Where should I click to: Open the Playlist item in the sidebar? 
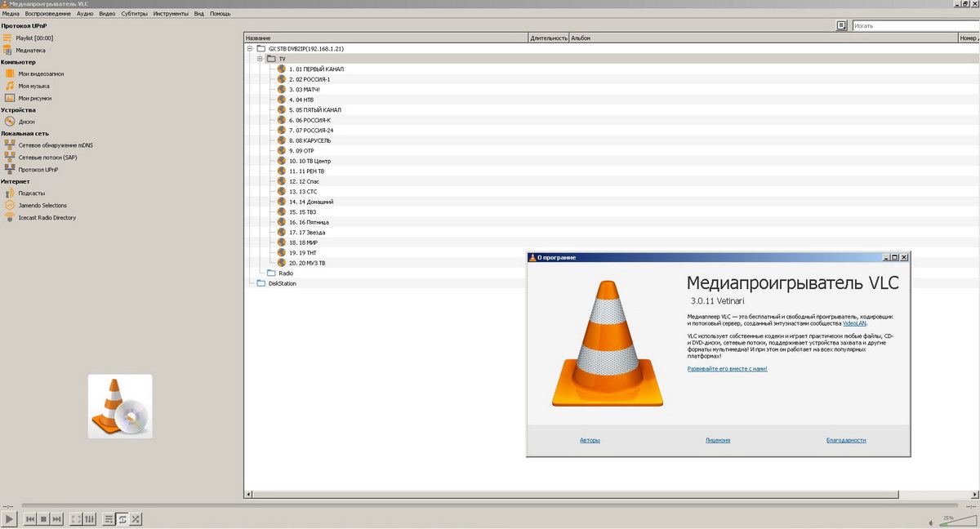[29, 38]
